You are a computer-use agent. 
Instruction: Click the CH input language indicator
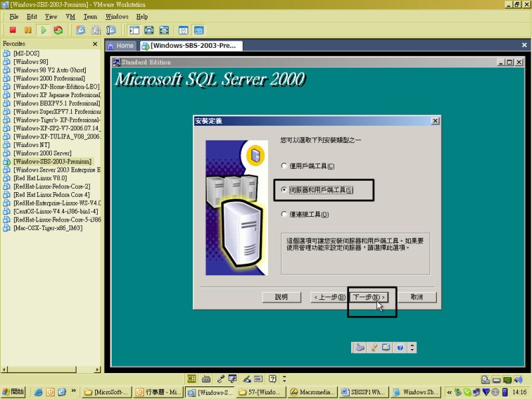[192, 378]
